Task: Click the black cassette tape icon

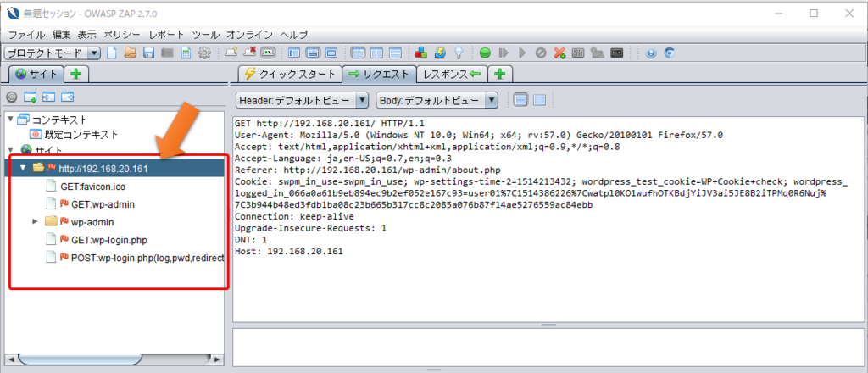Action: click(x=617, y=53)
